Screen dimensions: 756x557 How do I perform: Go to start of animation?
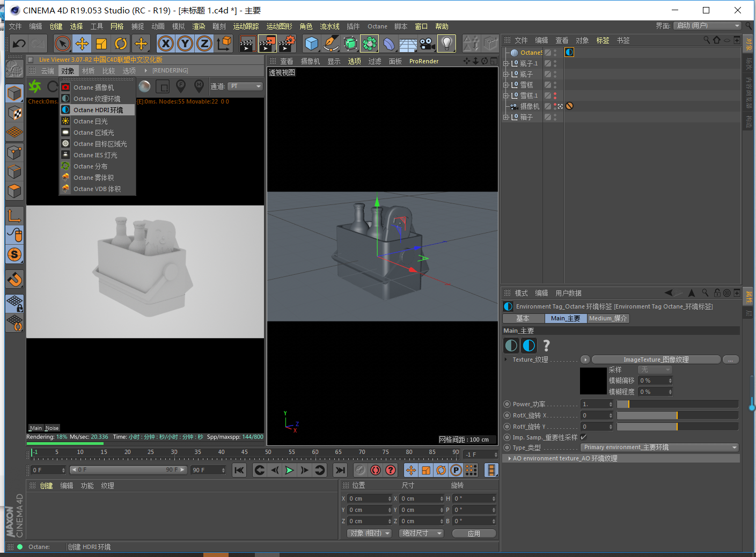click(x=239, y=470)
